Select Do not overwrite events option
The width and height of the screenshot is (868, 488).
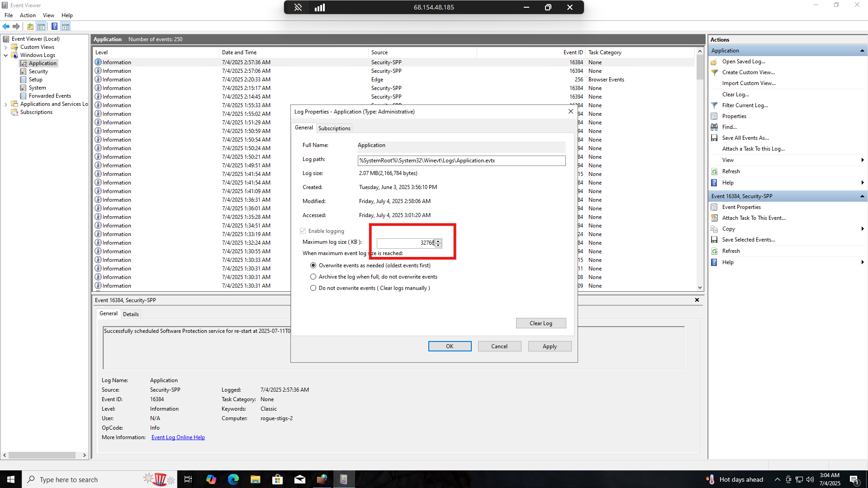click(x=313, y=288)
